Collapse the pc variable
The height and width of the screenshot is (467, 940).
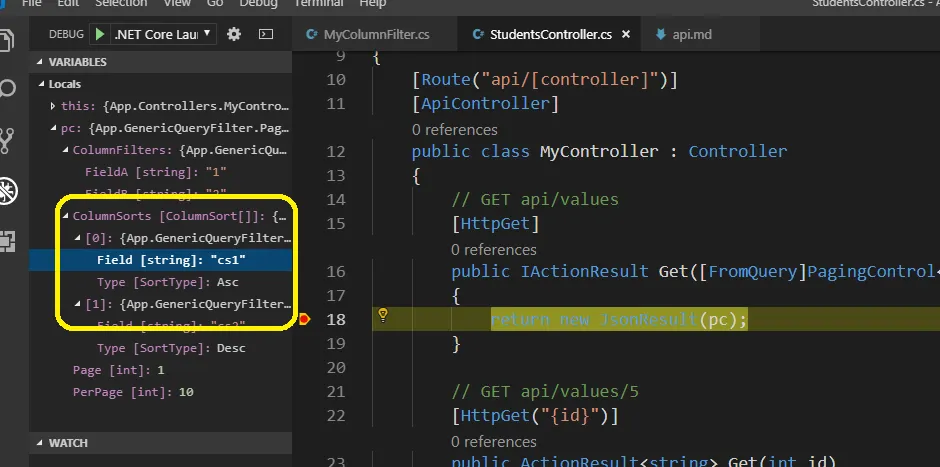click(53, 128)
